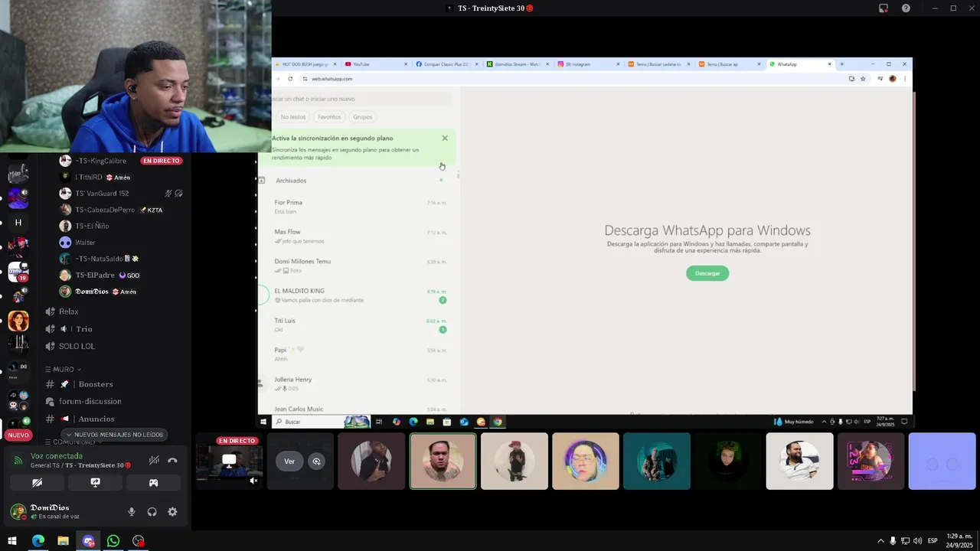
Task: Dismiss background sync banner with X
Action: pyautogui.click(x=445, y=139)
